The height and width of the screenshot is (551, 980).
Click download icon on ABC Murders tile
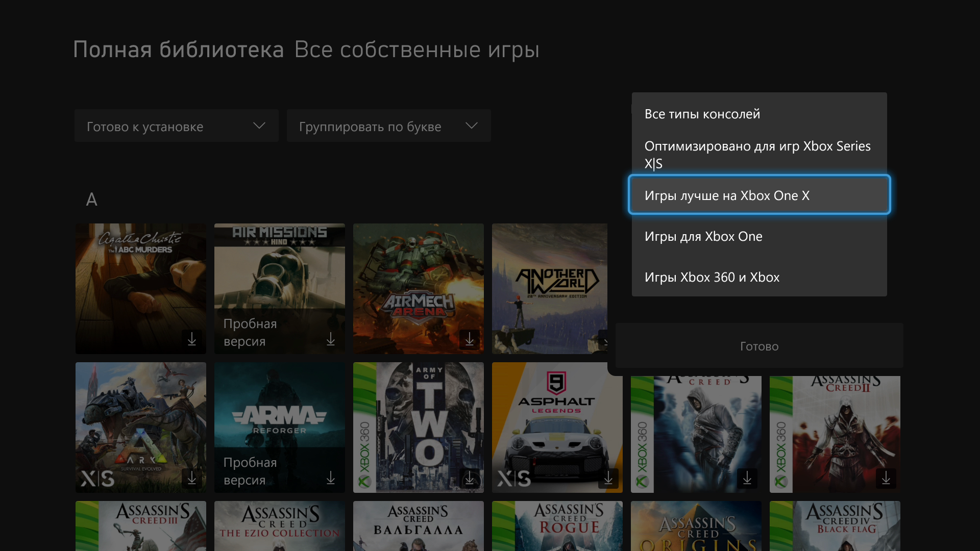[x=191, y=339]
